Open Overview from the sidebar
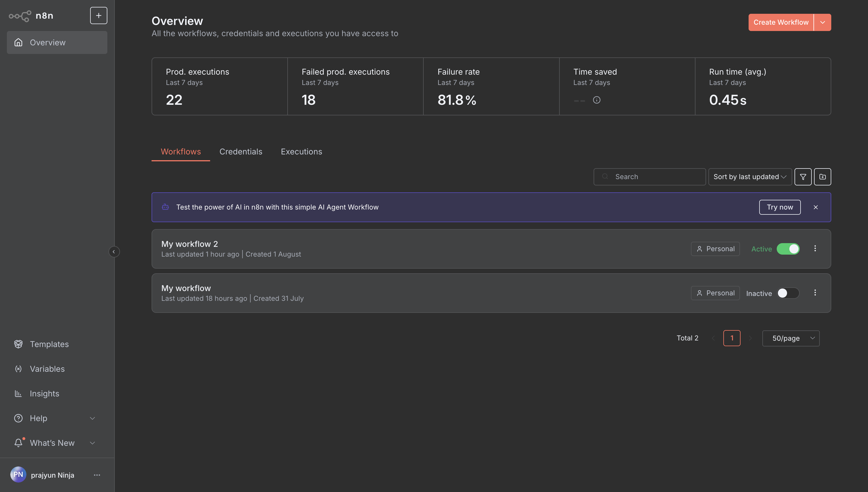The width and height of the screenshot is (868, 492). 57,42
